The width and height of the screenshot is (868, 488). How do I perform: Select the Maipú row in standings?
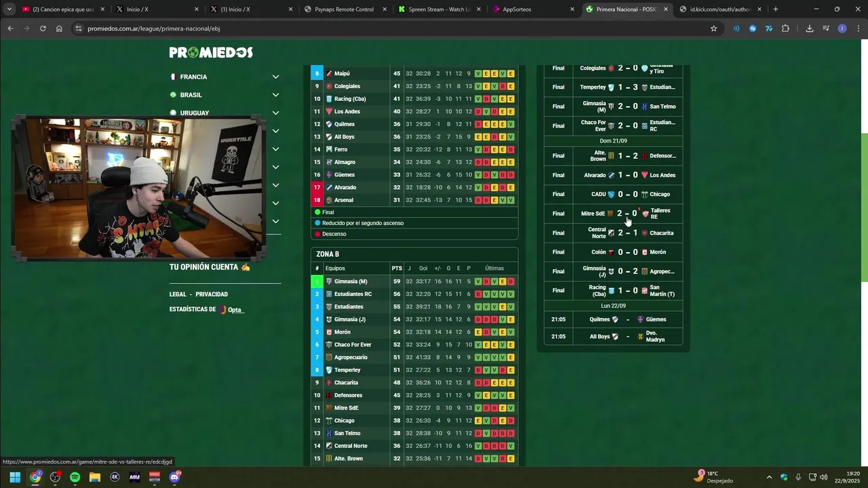[414, 73]
